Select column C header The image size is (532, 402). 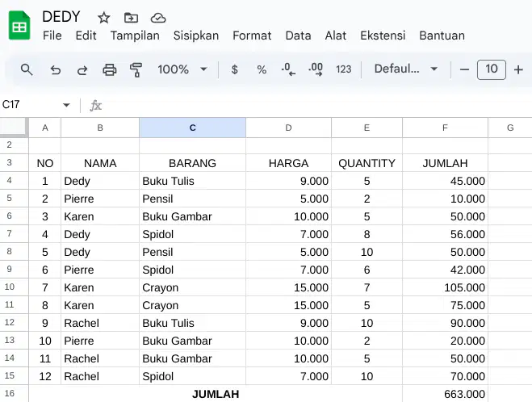coord(192,128)
